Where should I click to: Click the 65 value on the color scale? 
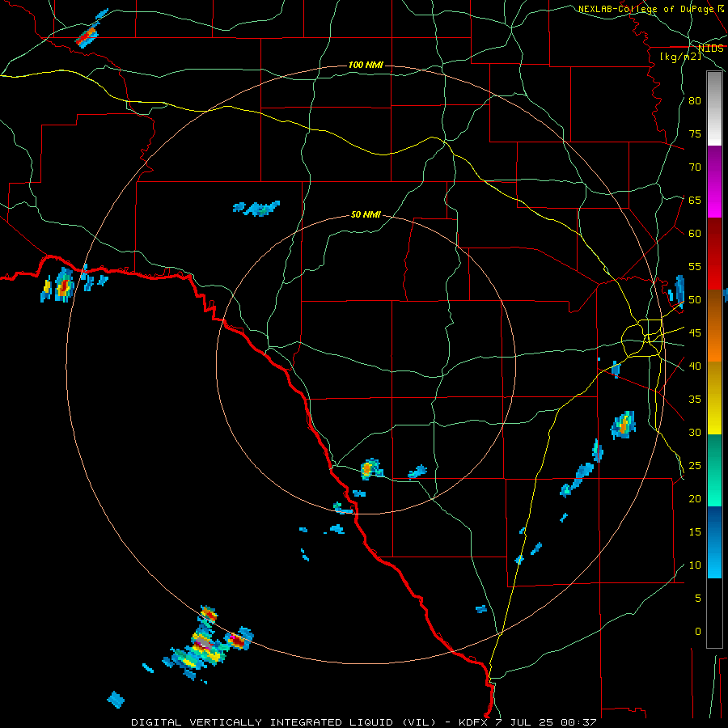pos(695,201)
